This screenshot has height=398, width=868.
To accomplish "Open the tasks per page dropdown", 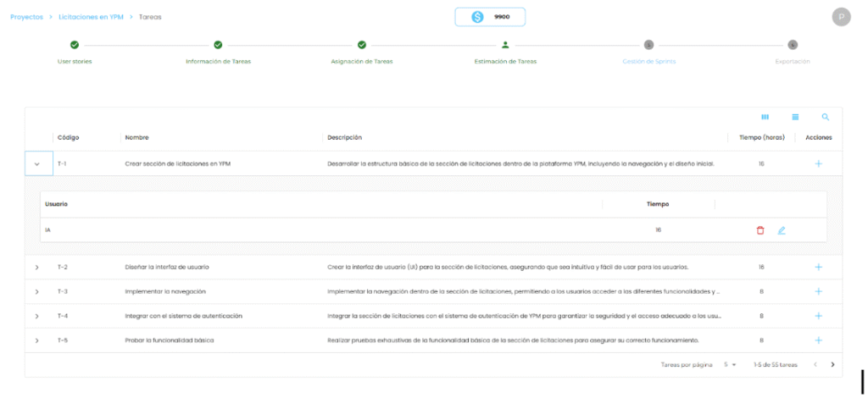I will [730, 365].
